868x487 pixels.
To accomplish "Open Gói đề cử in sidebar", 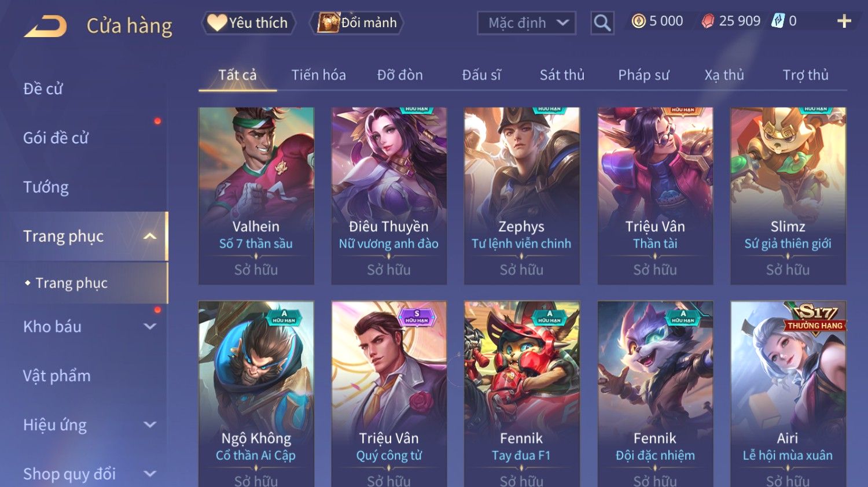I will (56, 138).
